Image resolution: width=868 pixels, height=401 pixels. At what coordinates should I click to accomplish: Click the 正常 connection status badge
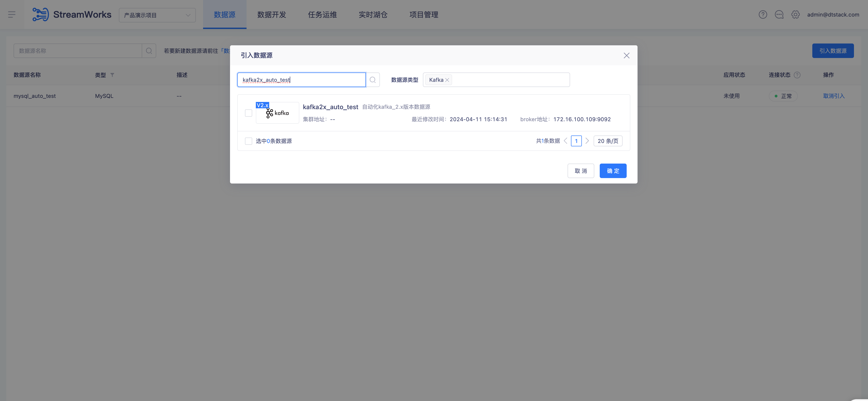click(783, 96)
